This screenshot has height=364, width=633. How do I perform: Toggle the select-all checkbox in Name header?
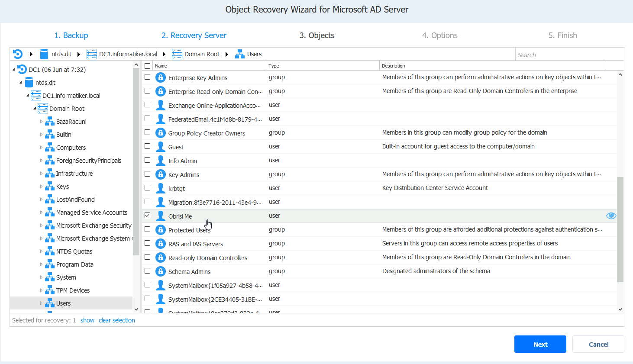148,66
